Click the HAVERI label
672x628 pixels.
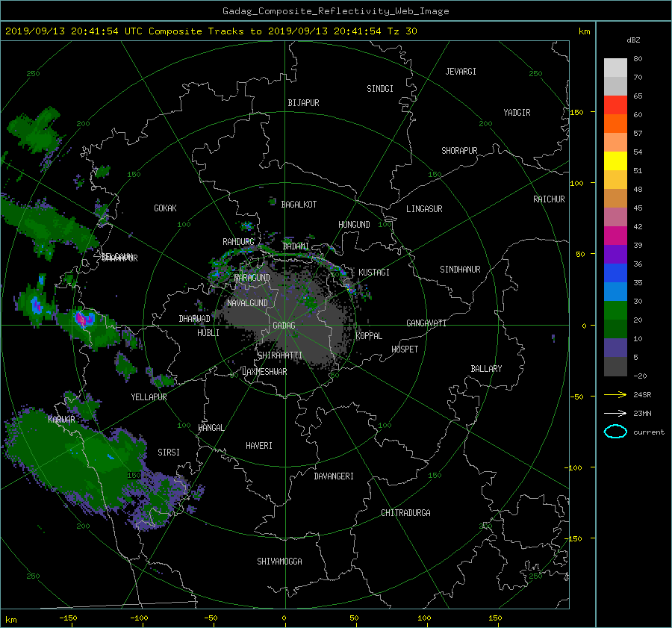[259, 446]
